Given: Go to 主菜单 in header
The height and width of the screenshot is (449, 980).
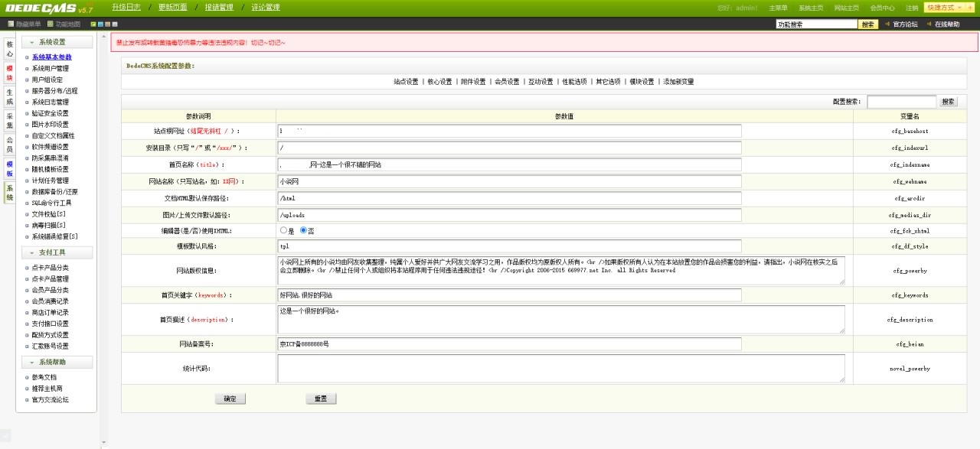Looking at the screenshot, I should tap(778, 8).
